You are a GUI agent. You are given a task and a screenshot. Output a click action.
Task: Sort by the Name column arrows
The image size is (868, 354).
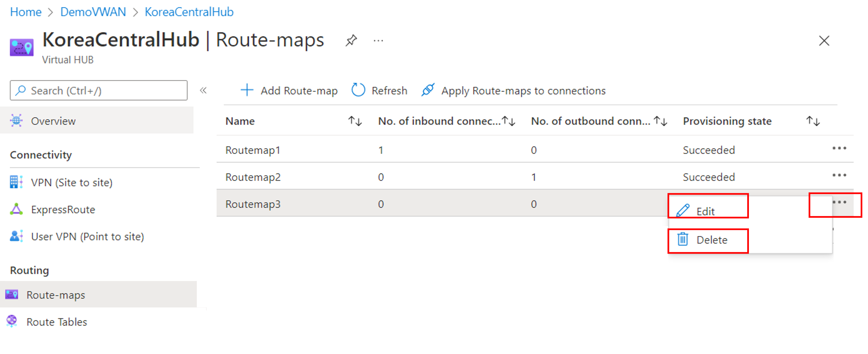click(x=355, y=121)
